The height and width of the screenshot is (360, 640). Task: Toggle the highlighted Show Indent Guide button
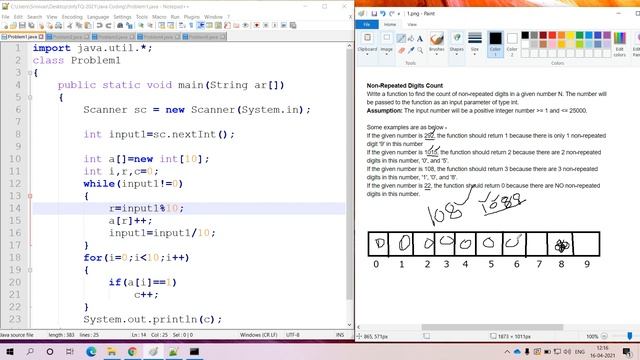200,25
